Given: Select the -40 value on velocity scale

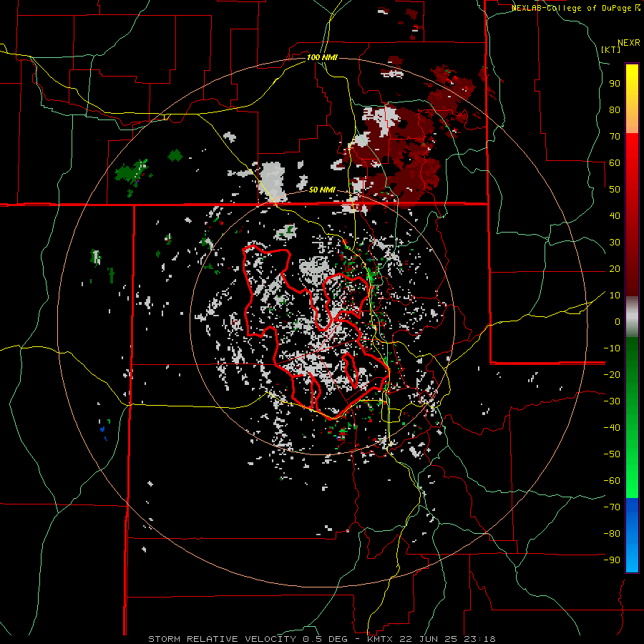Looking at the screenshot, I should point(612,428).
